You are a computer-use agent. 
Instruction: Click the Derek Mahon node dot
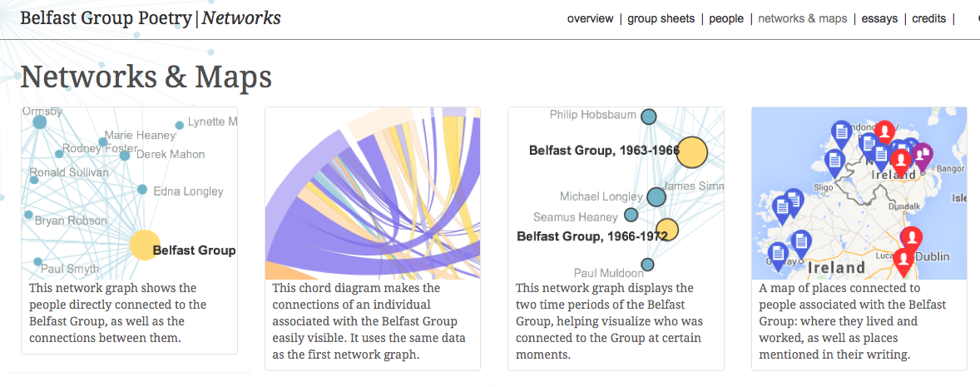tap(125, 155)
